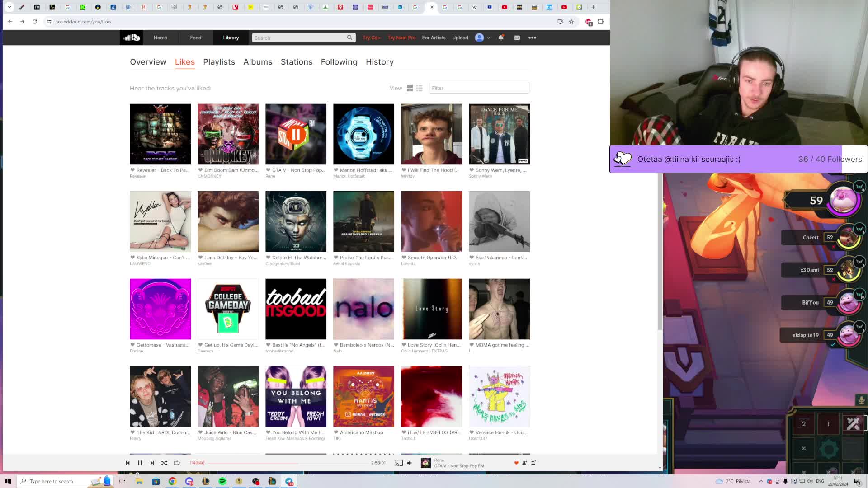
Task: Click the SoundCloud logo icon
Action: [132, 38]
